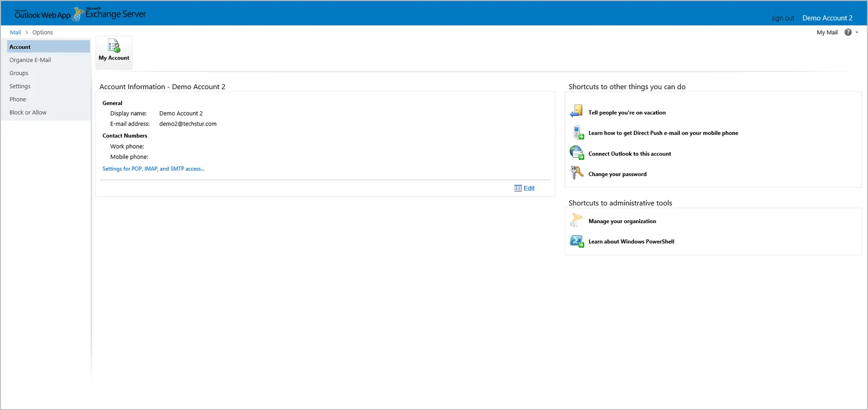868x410 pixels.
Task: Click the Connect Outlook globe icon
Action: [577, 153]
